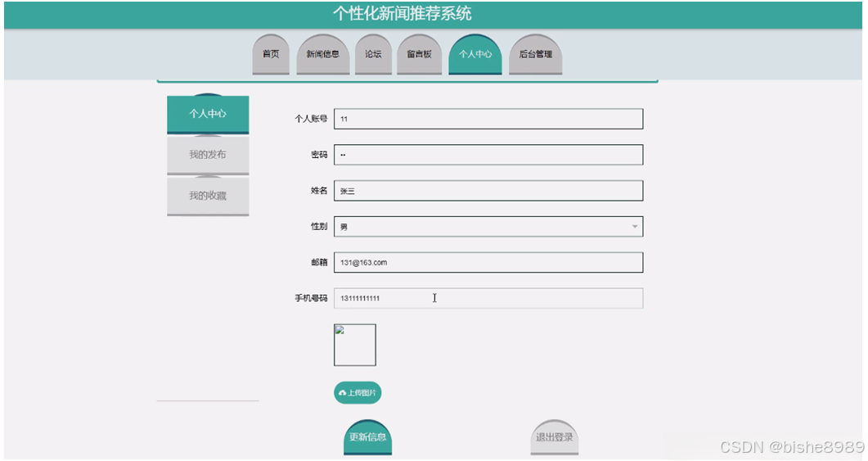Open the 论坛 tab
The width and height of the screenshot is (868, 461).
(x=373, y=54)
